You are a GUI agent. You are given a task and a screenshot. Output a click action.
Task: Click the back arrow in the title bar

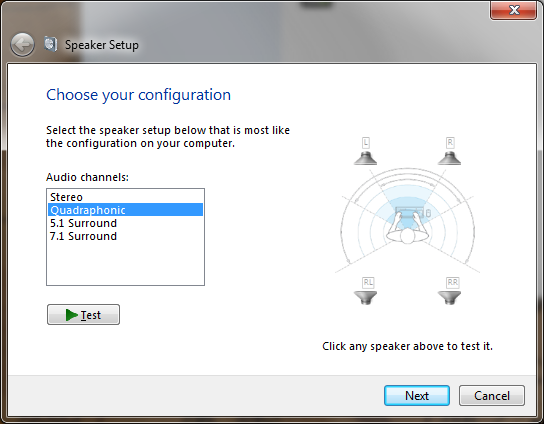(x=22, y=45)
